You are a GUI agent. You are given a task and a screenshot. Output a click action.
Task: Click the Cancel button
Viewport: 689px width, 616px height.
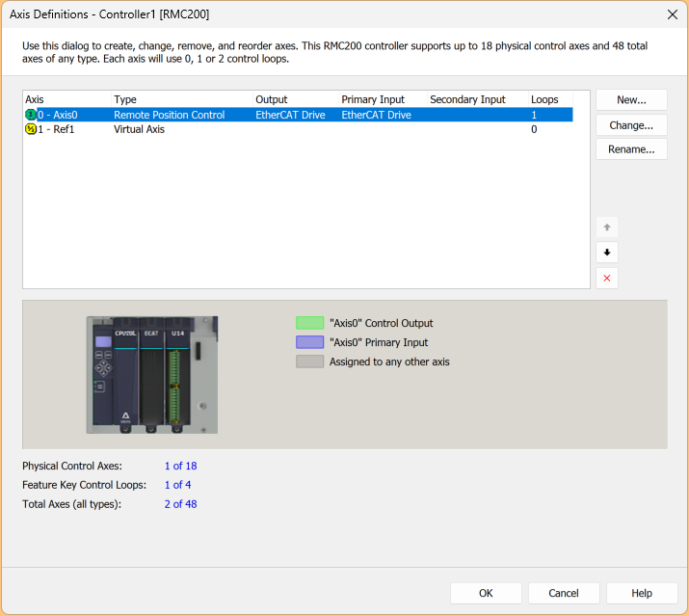click(564, 593)
